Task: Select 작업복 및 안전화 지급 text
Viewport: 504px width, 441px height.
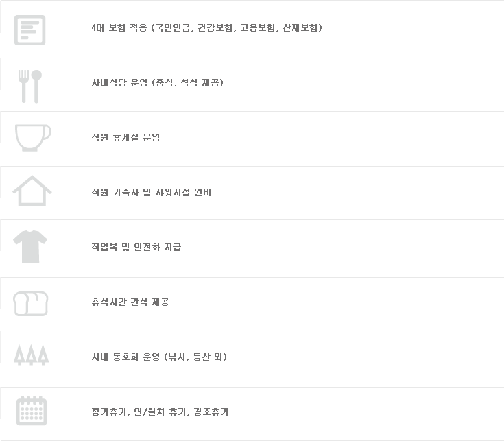Action: (136, 247)
